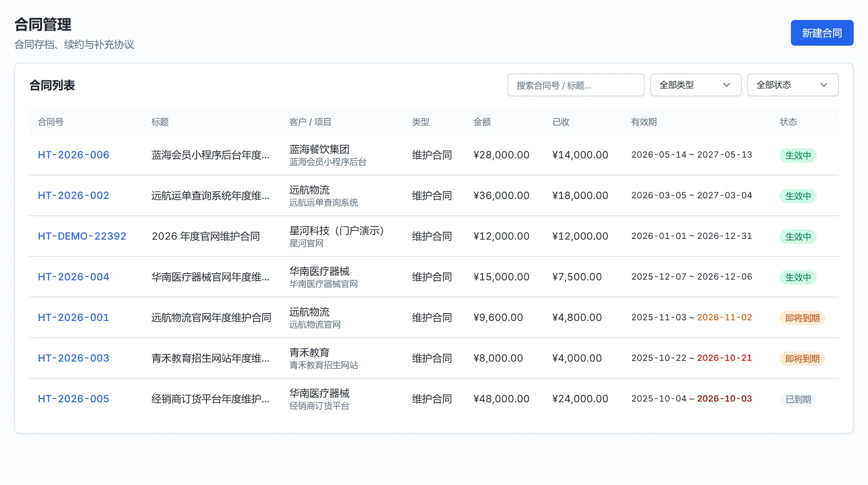Click the 合同管理 page title
The image size is (868, 485).
click(43, 25)
